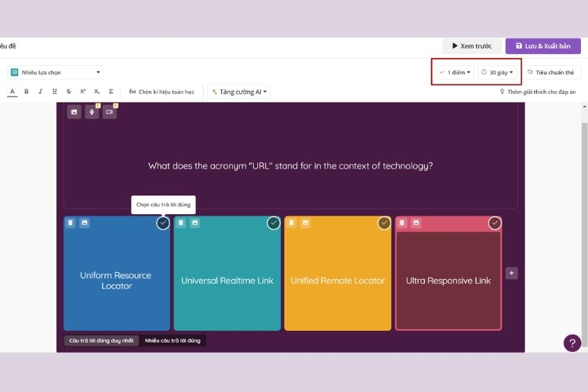Add image to Ultra Responsive Link answer
This screenshot has width=588, height=392.
[416, 223]
